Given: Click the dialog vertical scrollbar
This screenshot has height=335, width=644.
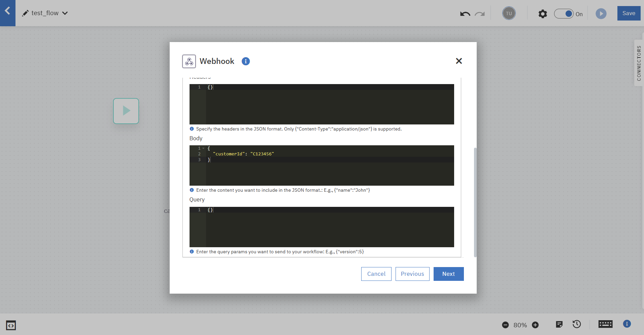Looking at the screenshot, I should 475,202.
